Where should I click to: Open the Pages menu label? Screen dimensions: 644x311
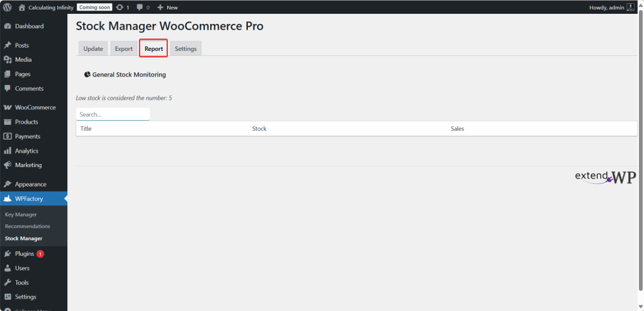pos(23,74)
